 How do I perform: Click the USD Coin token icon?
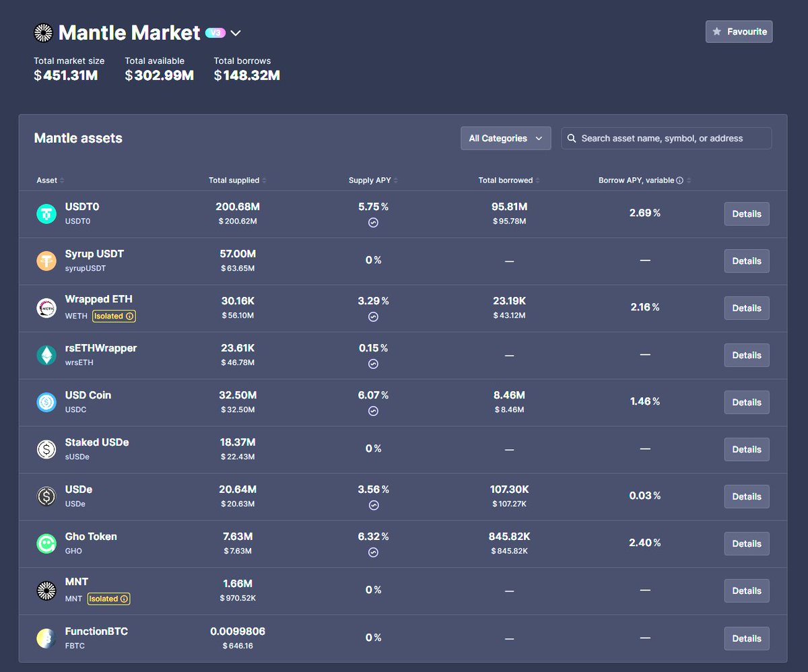coord(46,403)
